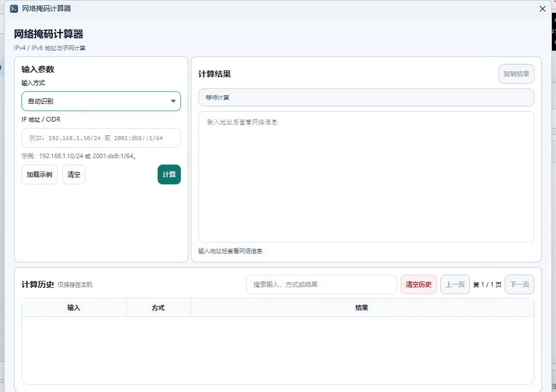Viewport: 556px width, 392px height.
Task: Click the 输入参数 heading
Action: point(38,69)
